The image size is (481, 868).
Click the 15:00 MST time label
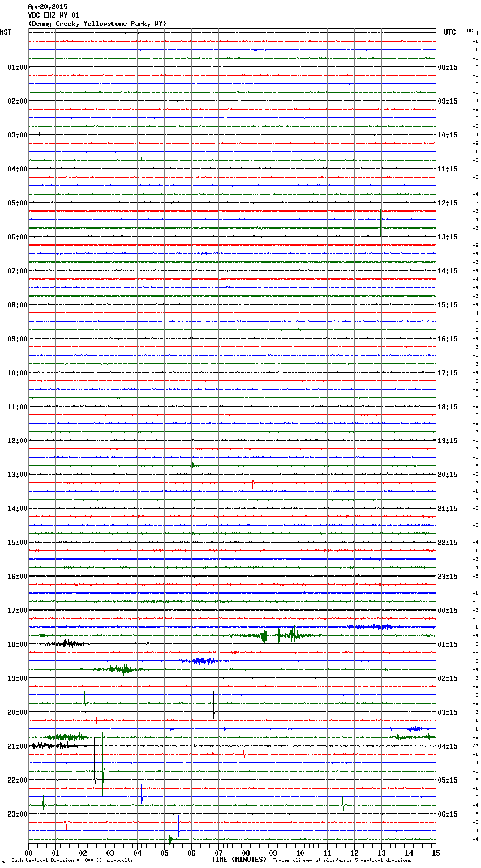pos(18,543)
